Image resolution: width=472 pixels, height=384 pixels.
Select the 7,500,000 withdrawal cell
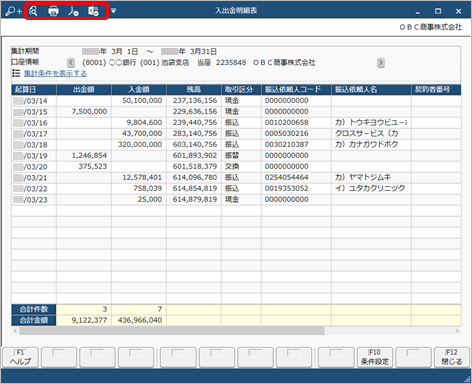click(84, 112)
